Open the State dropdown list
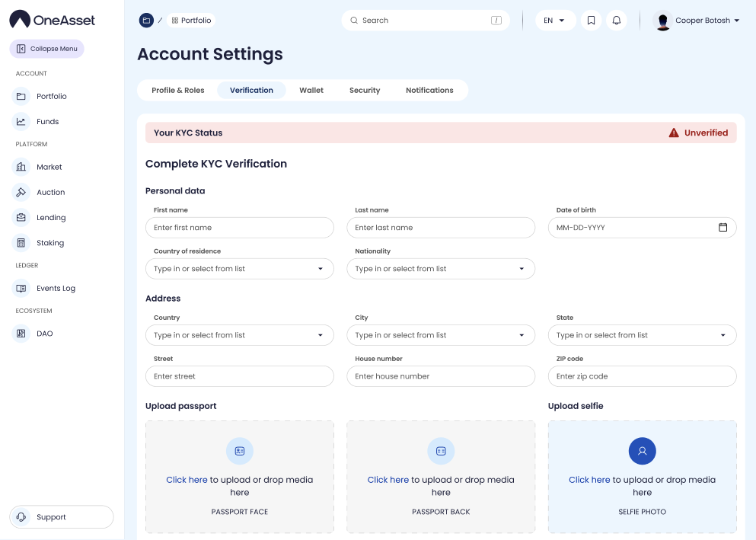Screen dimensions: 756x540 click(x=642, y=335)
